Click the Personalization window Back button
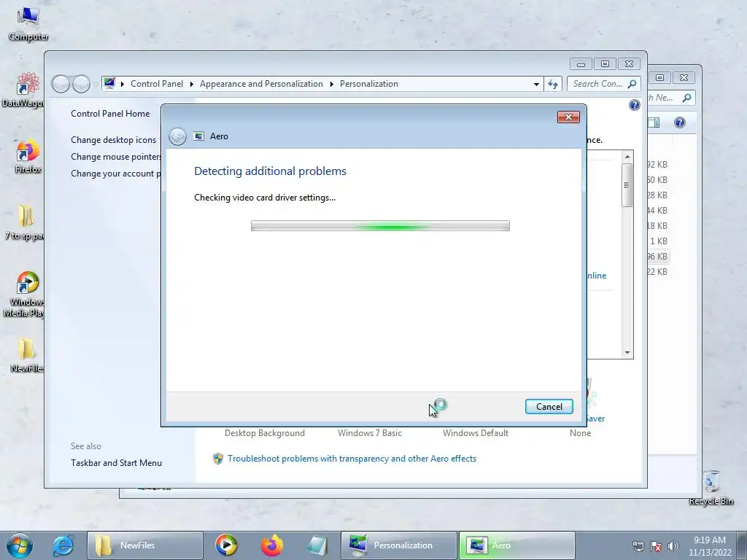 pos(61,85)
